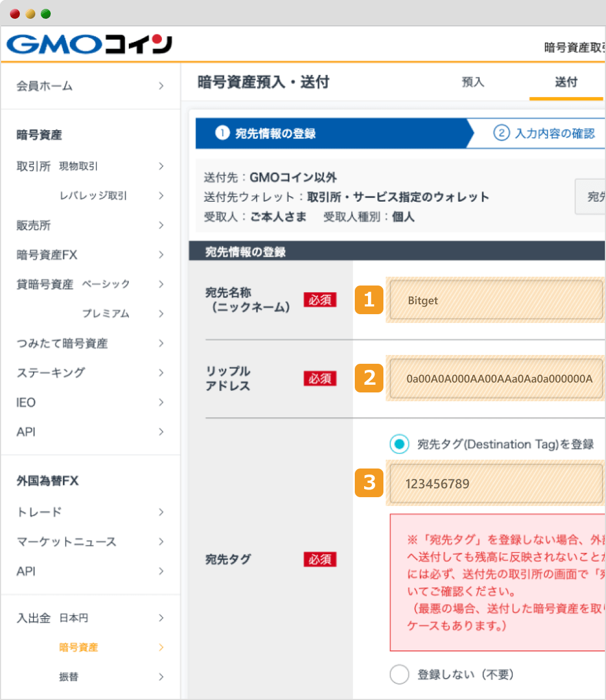Switch to the 預入 tab
The height and width of the screenshot is (700, 606).
click(x=473, y=82)
